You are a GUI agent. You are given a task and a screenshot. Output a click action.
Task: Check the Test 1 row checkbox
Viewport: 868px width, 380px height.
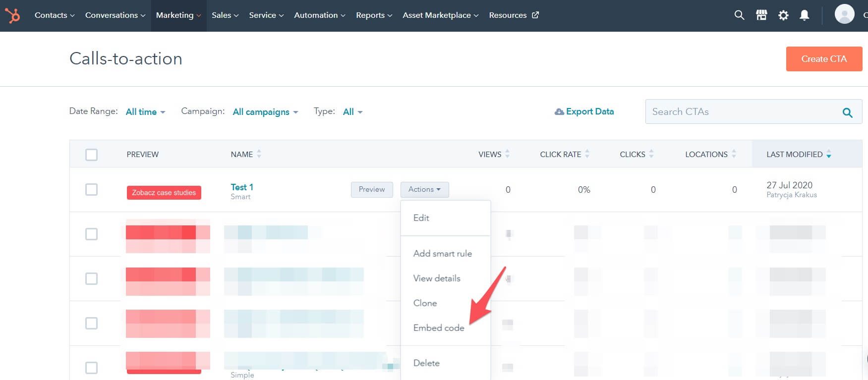(x=91, y=189)
